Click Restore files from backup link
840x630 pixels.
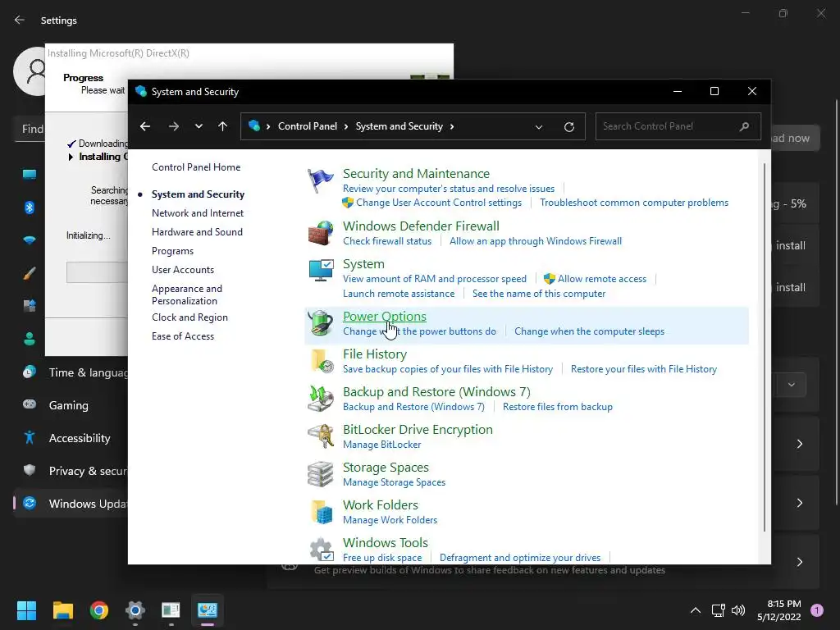point(558,407)
